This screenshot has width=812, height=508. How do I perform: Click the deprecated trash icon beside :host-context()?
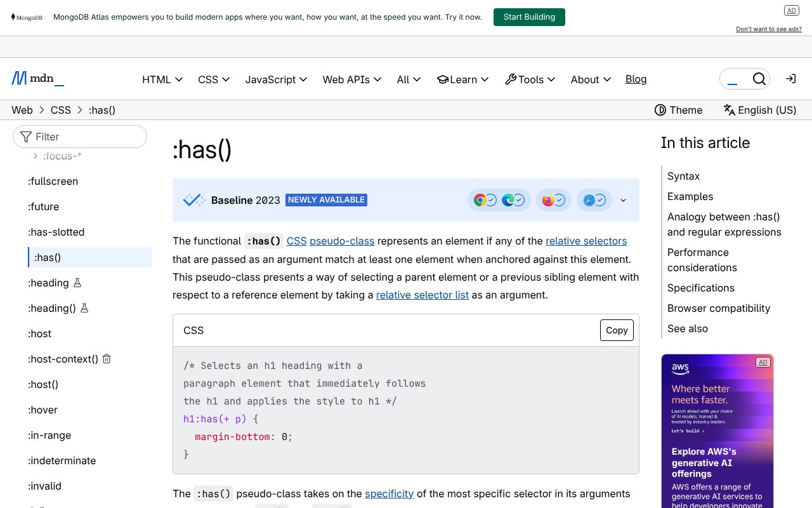point(107,359)
